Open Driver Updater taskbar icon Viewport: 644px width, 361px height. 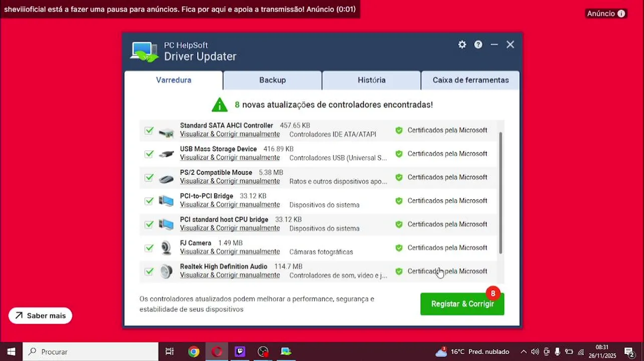point(286,351)
